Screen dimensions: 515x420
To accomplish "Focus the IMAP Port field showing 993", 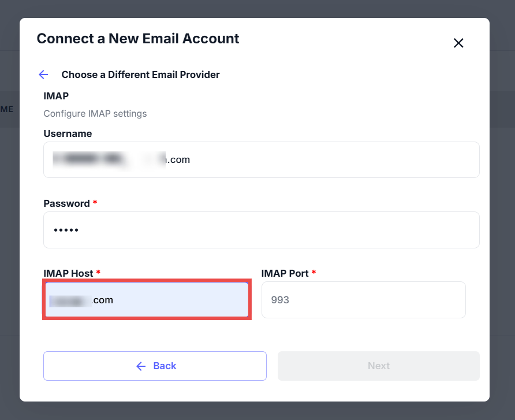I will tap(363, 300).
